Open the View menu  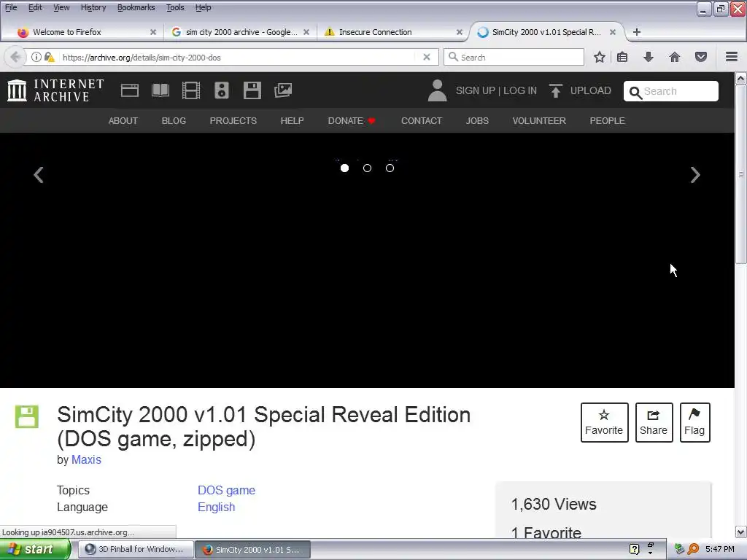[x=61, y=7]
